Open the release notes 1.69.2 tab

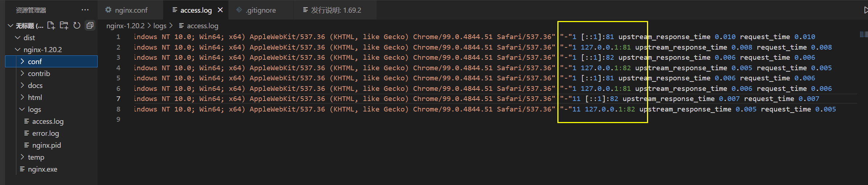pos(335,10)
